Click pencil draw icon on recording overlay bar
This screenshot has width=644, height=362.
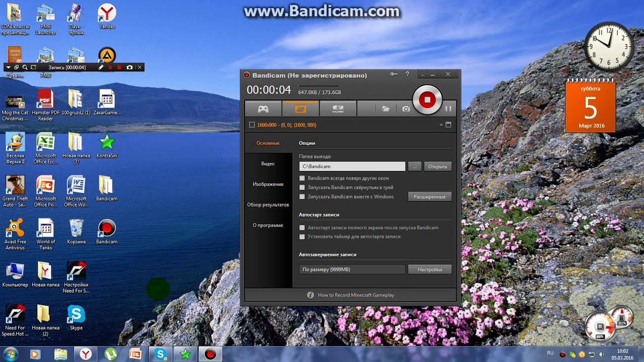click(101, 67)
